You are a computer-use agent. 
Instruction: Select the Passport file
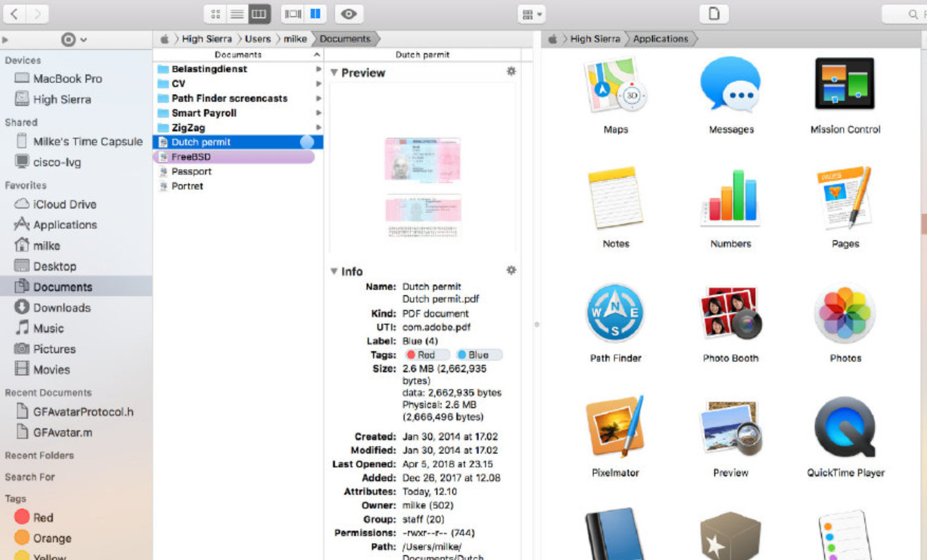185,171
